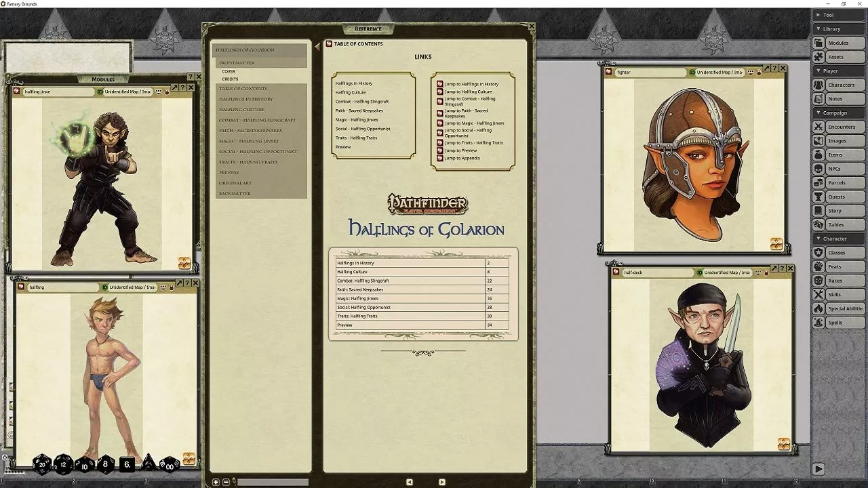Open the Encounters sidebar button
The image size is (868, 488).
837,127
